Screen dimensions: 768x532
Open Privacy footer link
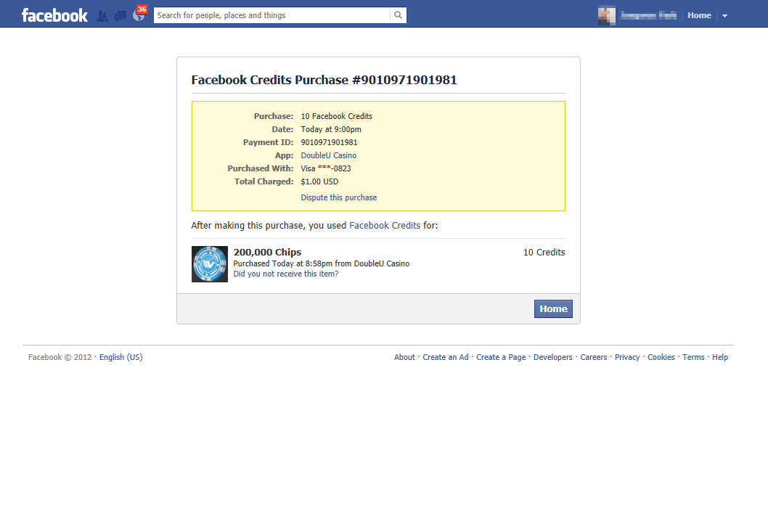(x=627, y=357)
